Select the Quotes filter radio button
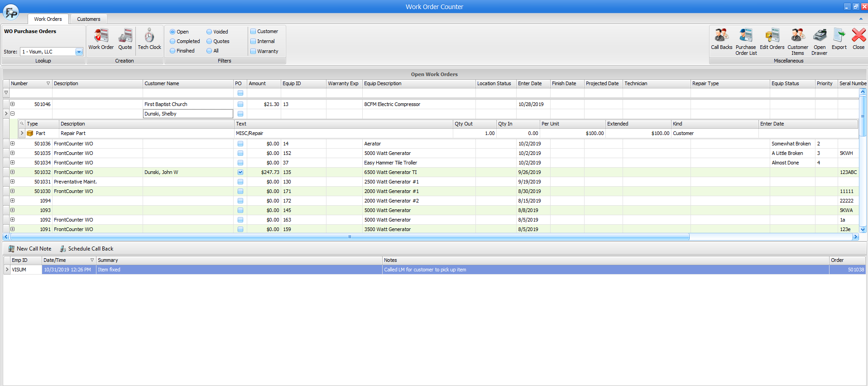The image size is (868, 386). pos(209,41)
